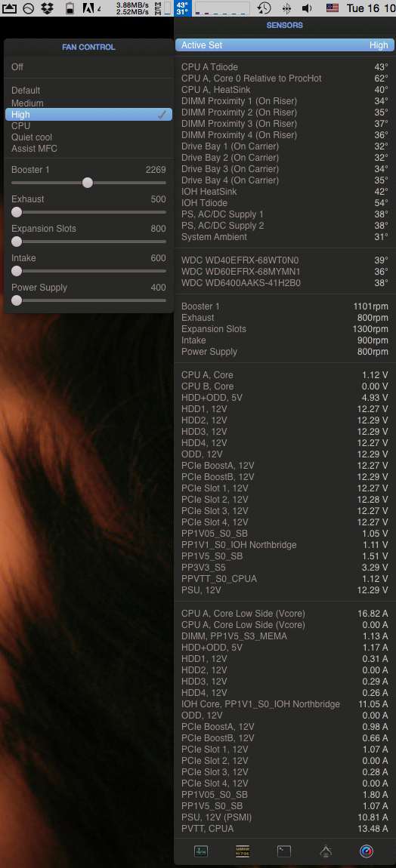Click the PSU, 12V (PSMI) current row
The width and height of the screenshot is (396, 868).
(284, 817)
